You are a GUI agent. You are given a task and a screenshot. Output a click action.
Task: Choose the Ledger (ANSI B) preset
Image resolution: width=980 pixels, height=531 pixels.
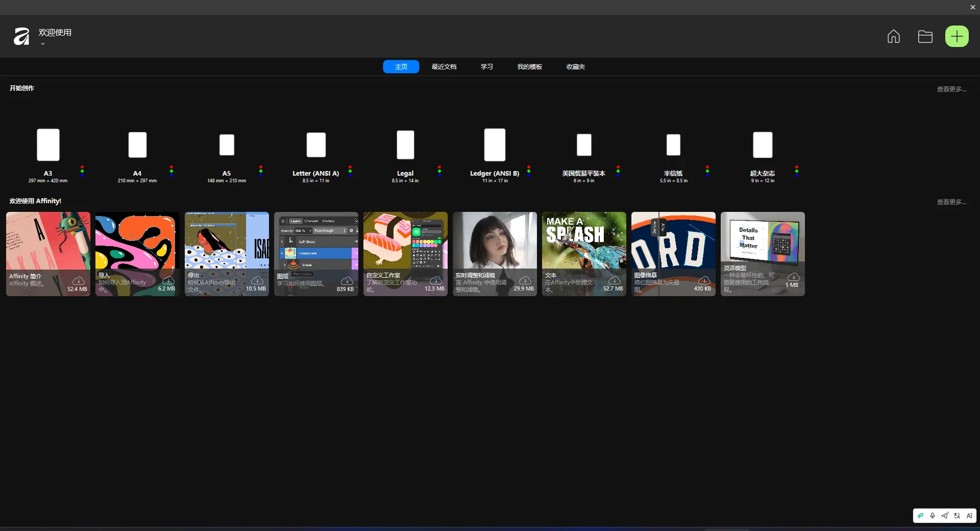click(495, 145)
